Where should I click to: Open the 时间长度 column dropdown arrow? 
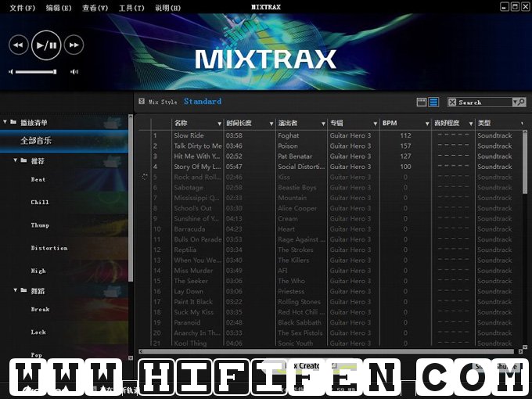(x=271, y=124)
